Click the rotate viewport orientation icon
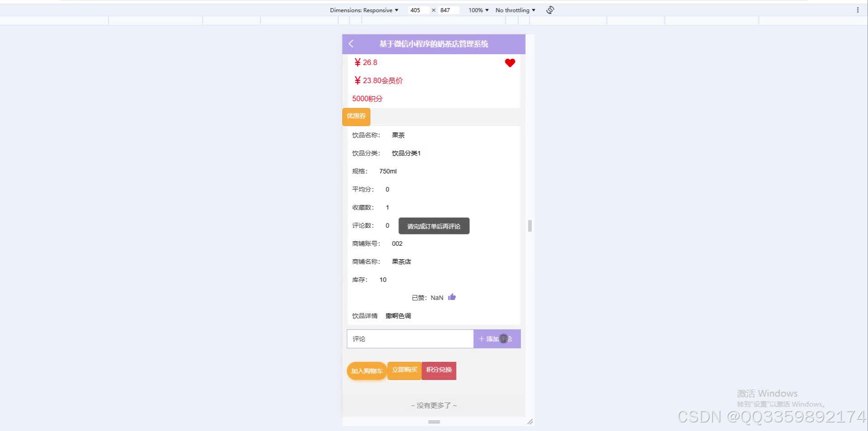Screen dimensions: 868x431 (549, 9)
